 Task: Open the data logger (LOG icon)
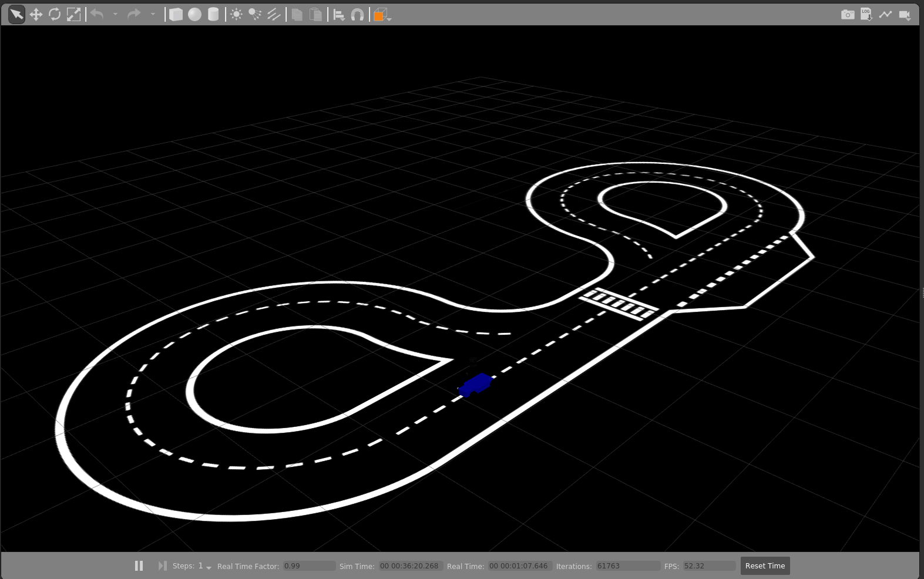point(866,15)
